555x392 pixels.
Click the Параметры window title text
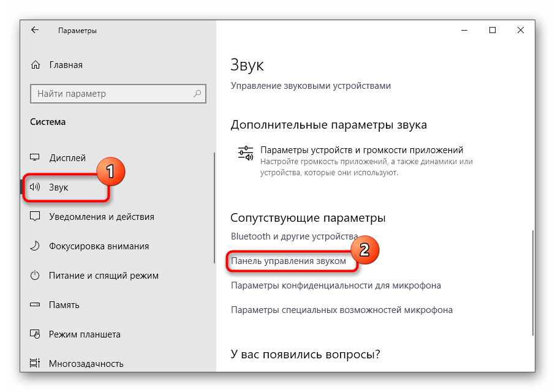tap(77, 31)
